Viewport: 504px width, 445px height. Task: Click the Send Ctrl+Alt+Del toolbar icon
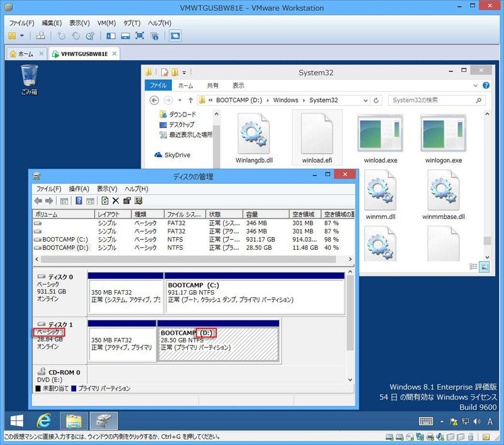[x=40, y=36]
